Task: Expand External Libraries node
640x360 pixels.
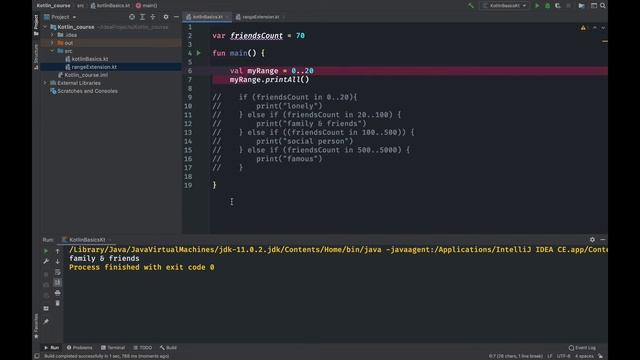Action: click(x=45, y=83)
